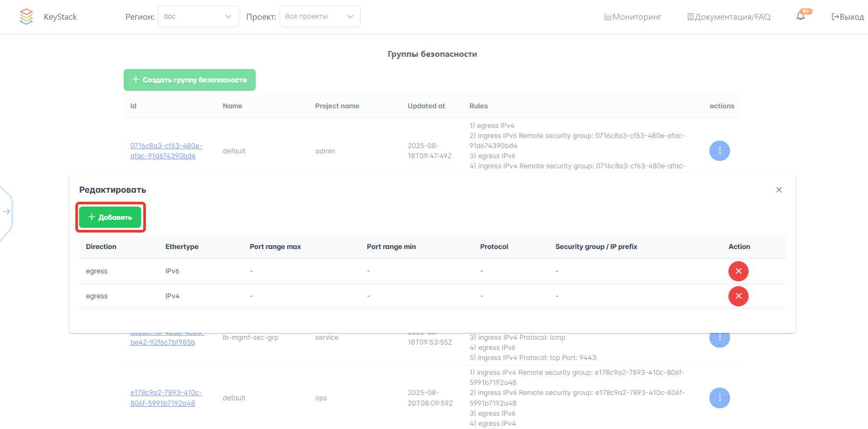Open the Проект dropdown
This screenshot has width=868, height=429.
(x=319, y=16)
